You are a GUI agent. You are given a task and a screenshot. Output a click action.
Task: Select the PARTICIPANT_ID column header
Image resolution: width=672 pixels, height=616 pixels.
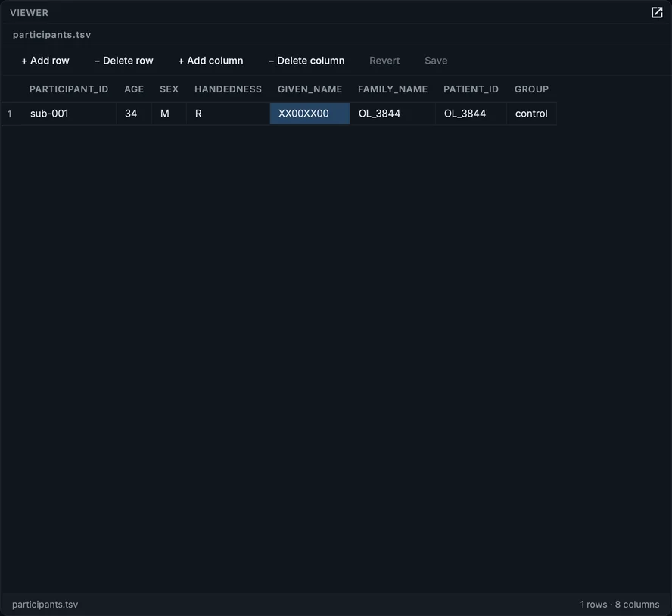pyautogui.click(x=69, y=89)
